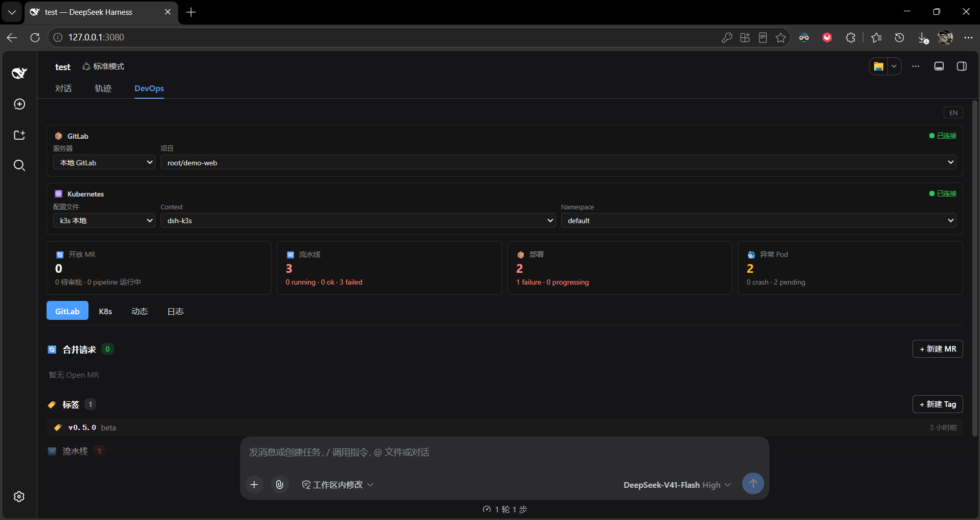980x520 pixels.
Task: Open the 服务器 本地 GitLab dropdown
Action: (104, 162)
